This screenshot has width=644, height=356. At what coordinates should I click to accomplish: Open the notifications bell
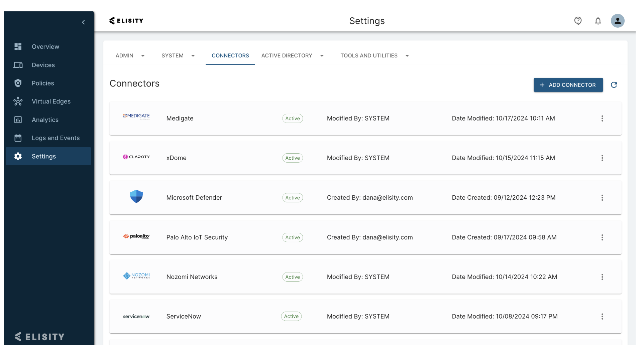point(598,21)
